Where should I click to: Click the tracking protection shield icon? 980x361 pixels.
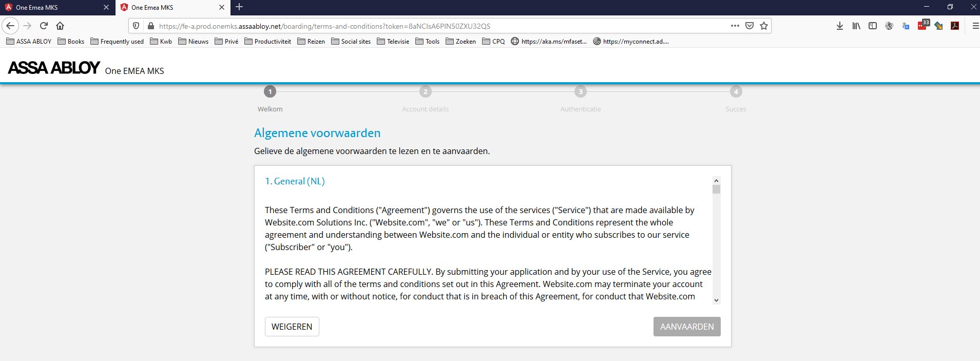136,26
